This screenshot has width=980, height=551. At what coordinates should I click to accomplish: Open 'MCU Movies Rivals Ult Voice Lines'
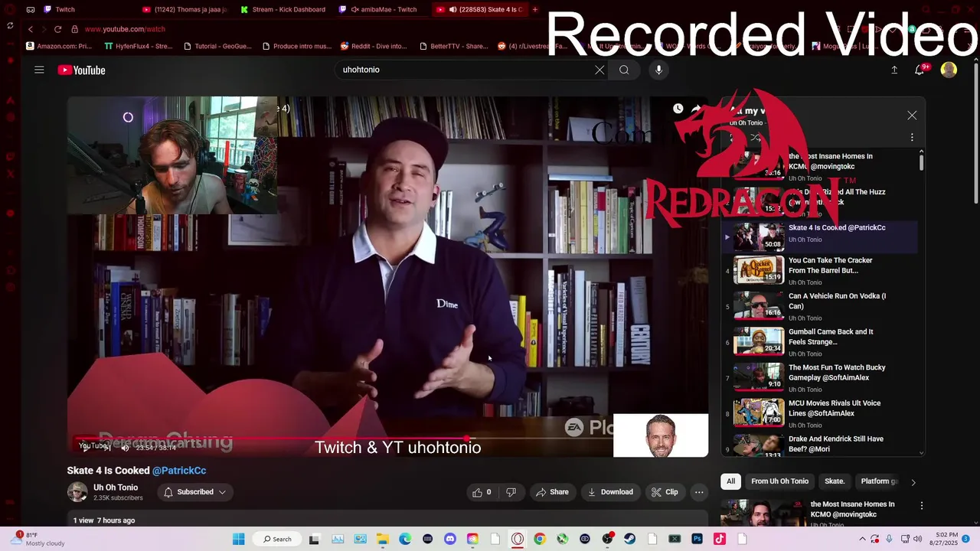(x=819, y=413)
